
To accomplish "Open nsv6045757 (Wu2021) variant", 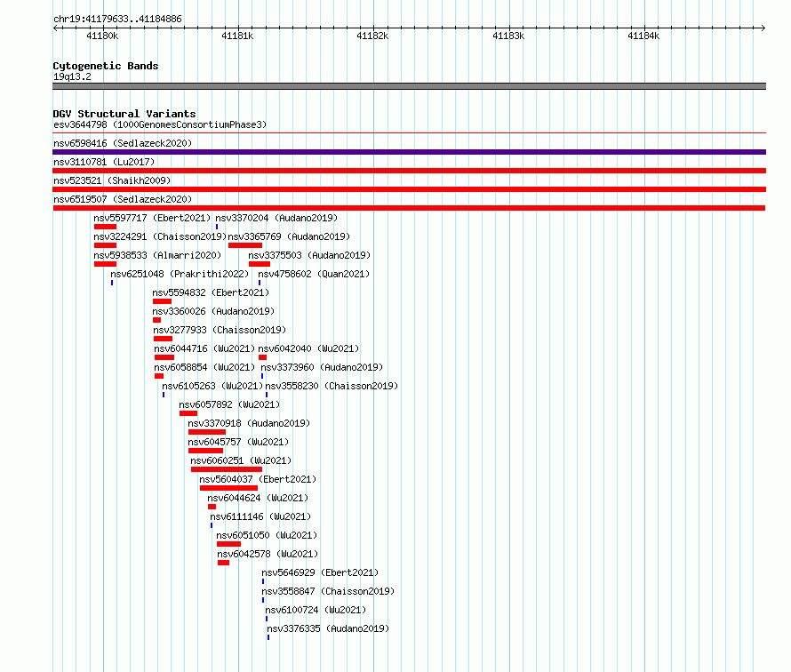I will point(238,442).
